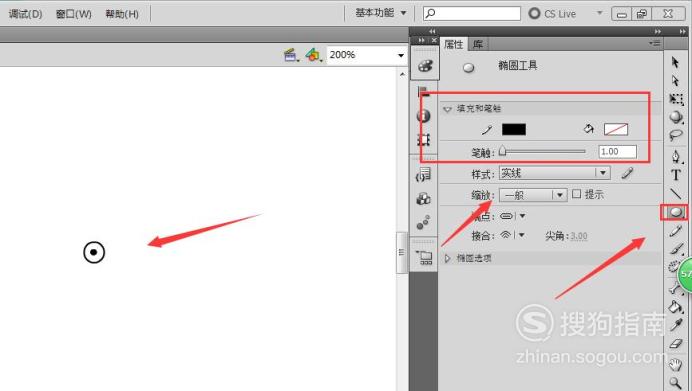
Task: Open the Transform panel icon
Action: [424, 140]
